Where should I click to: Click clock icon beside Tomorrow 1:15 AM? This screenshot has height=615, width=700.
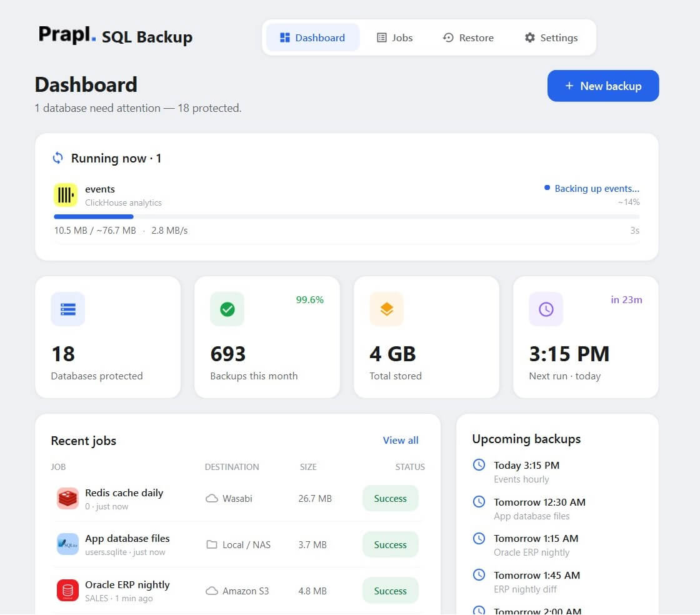click(479, 538)
